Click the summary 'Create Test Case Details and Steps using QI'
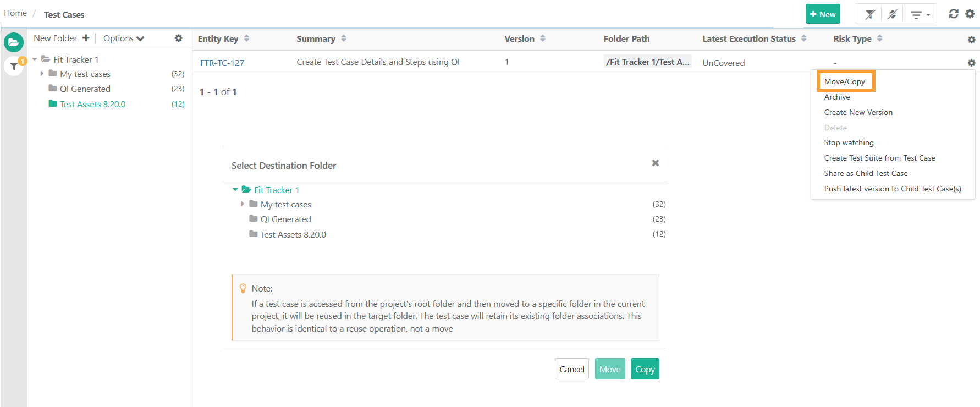 click(x=378, y=62)
